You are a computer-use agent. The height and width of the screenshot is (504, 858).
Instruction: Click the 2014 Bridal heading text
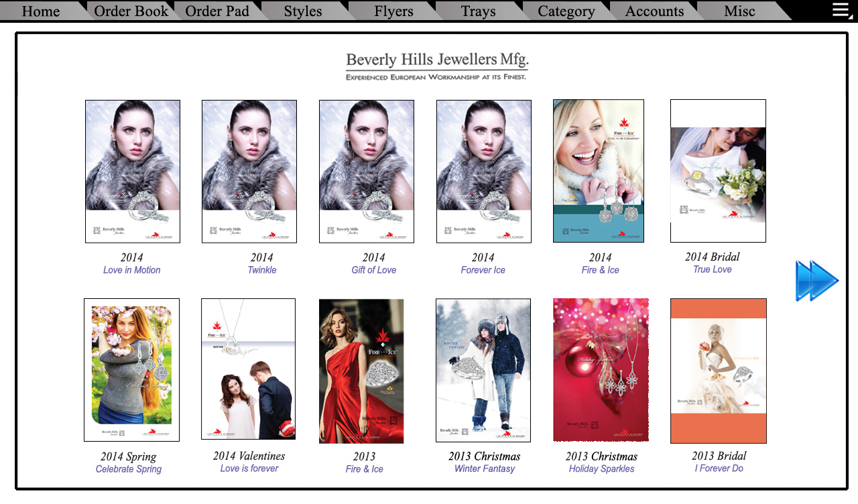713,257
